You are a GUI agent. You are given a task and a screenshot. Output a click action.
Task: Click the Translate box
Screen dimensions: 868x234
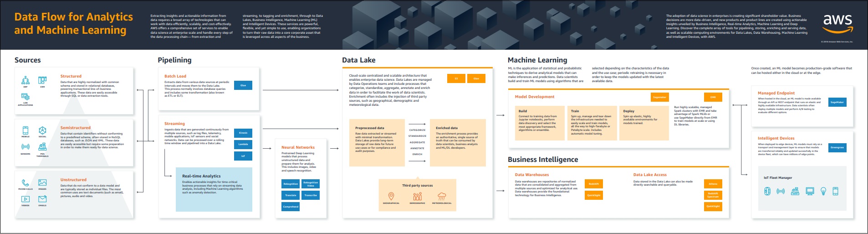tap(291, 195)
